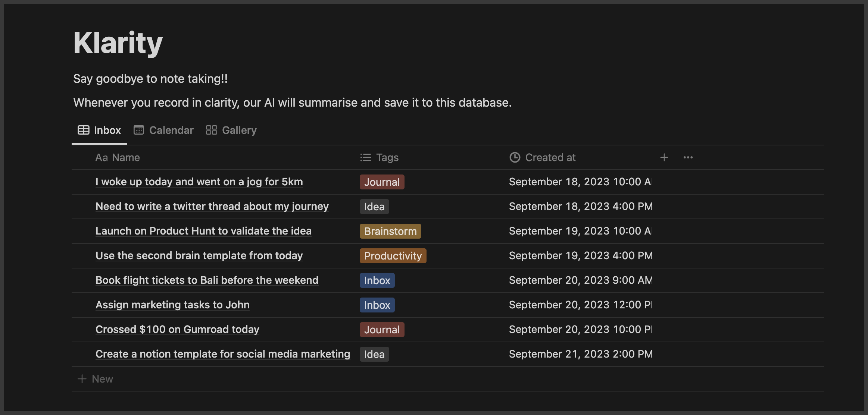Image resolution: width=868 pixels, height=415 pixels.
Task: Select the September 20, 2023 10:00 PM date cell
Action: pos(581,329)
